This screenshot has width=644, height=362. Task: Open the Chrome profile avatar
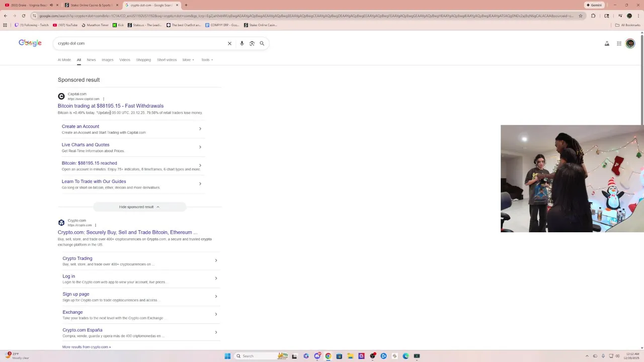pos(629,16)
